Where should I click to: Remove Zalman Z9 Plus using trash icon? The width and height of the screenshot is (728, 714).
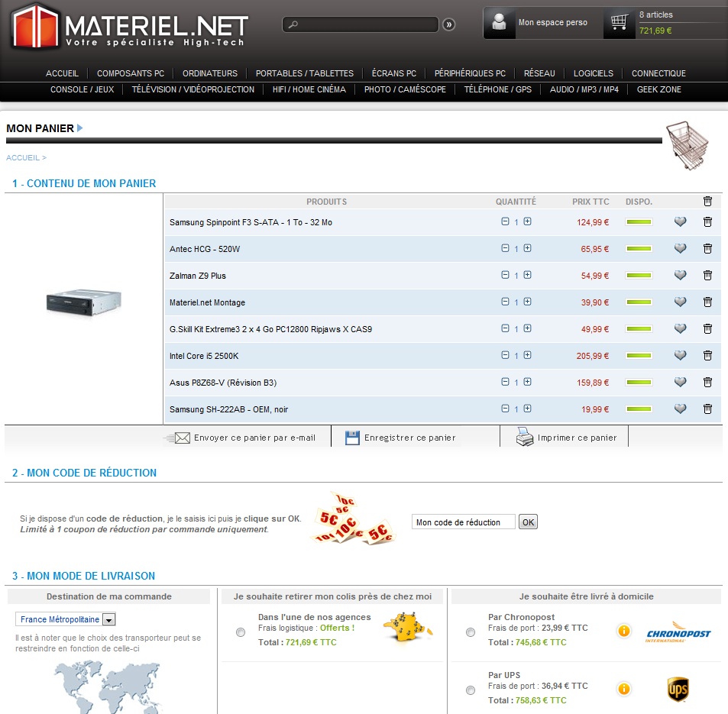coord(707,276)
